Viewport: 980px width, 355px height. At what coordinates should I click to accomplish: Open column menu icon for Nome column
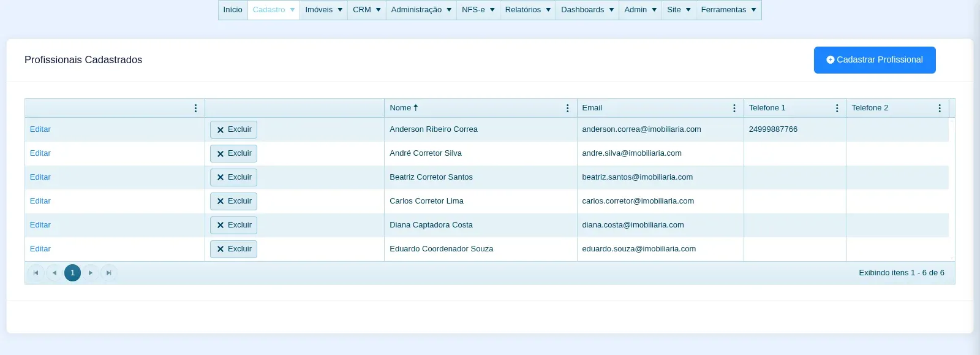click(x=568, y=108)
